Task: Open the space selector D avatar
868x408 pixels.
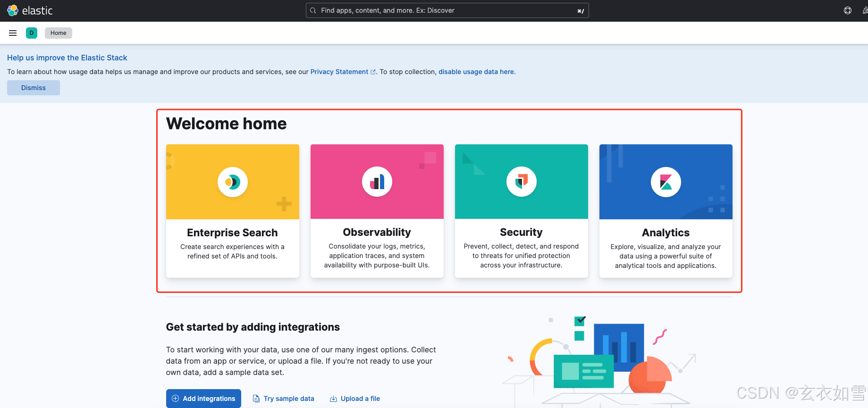Action: click(32, 33)
